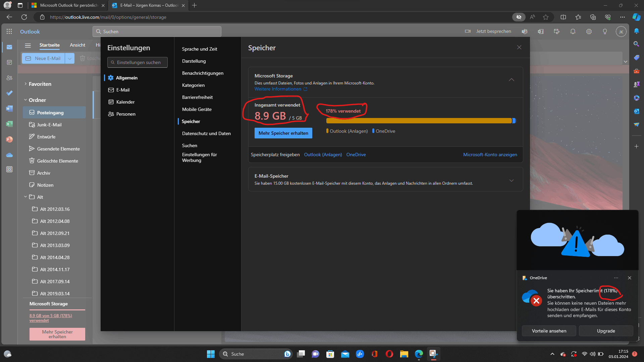The width and height of the screenshot is (644, 362).
Task: Collapse the Microsoft Storage section
Action: tap(512, 80)
